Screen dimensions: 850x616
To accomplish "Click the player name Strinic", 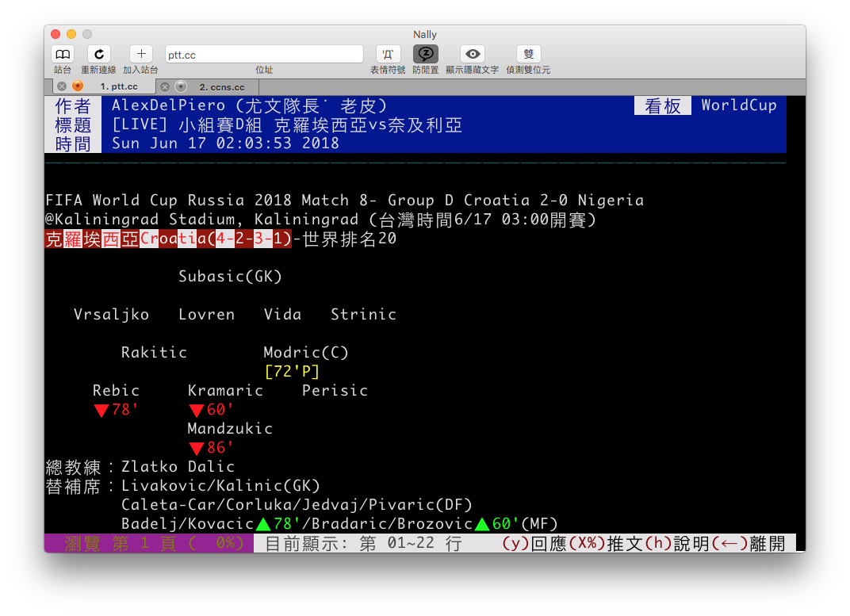I will pyautogui.click(x=364, y=315).
